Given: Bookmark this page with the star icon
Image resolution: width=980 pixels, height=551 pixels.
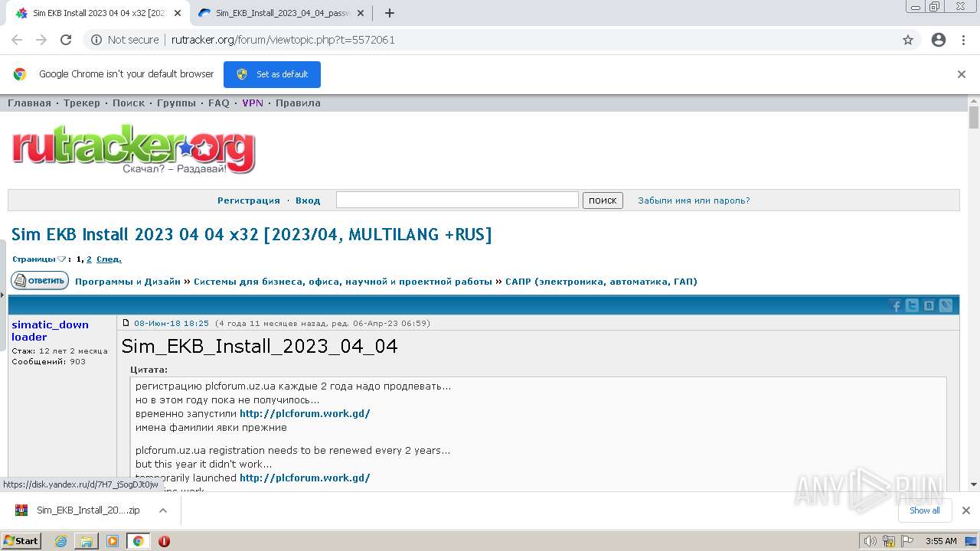Looking at the screenshot, I should pyautogui.click(x=908, y=40).
